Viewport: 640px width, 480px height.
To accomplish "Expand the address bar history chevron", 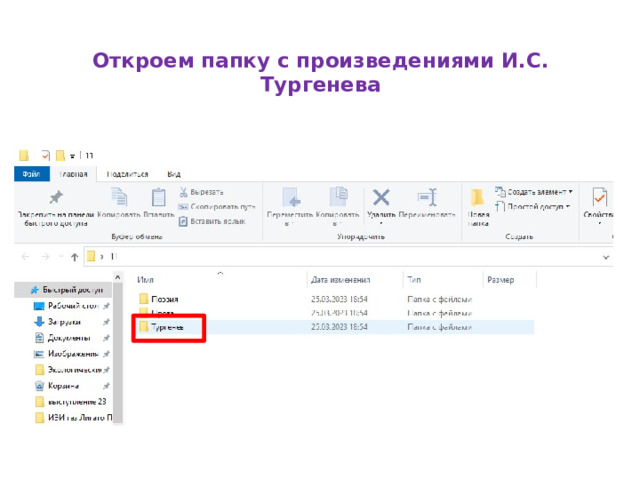I will coord(606,257).
